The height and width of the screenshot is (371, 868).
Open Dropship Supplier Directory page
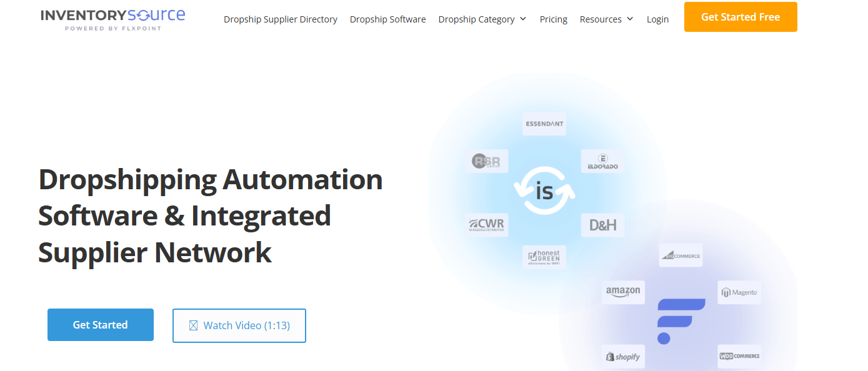(281, 19)
